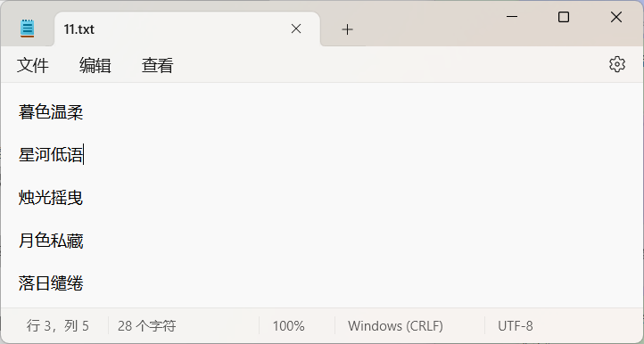Place cursor in line 月色私藏
Image resolution: width=644 pixels, height=344 pixels.
tap(51, 240)
